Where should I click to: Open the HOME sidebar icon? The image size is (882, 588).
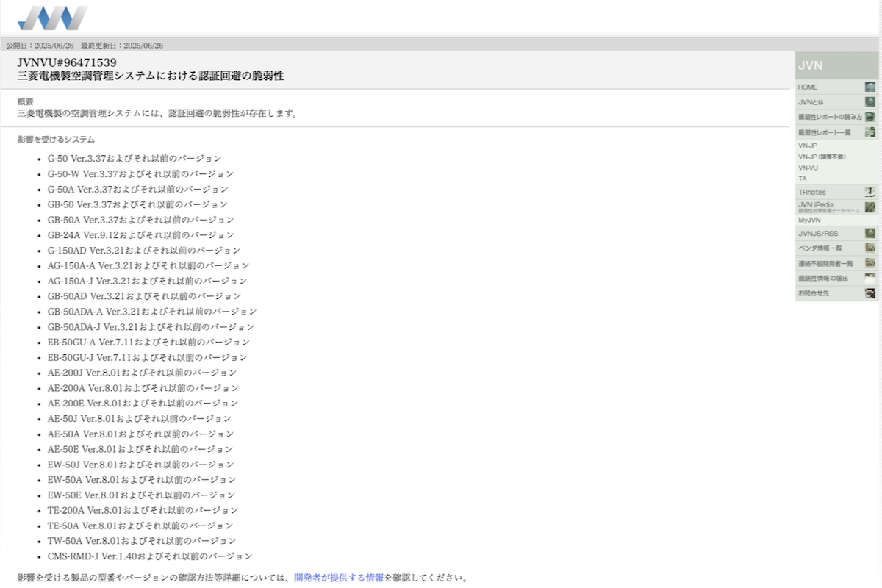[x=870, y=87]
